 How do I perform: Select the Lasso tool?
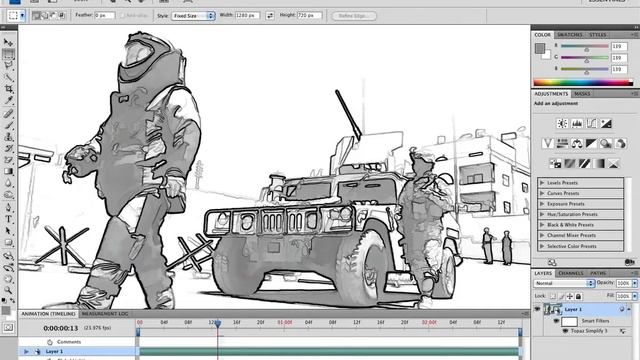[8, 65]
